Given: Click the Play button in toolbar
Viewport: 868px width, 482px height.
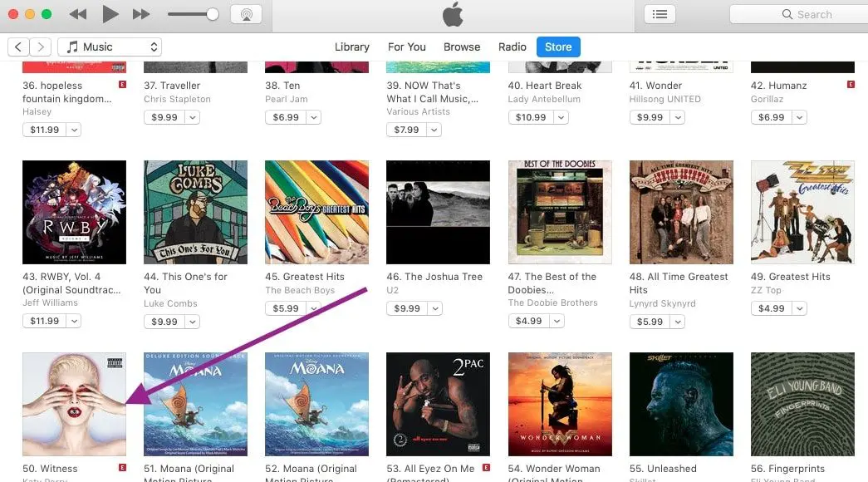Looking at the screenshot, I should point(110,14).
